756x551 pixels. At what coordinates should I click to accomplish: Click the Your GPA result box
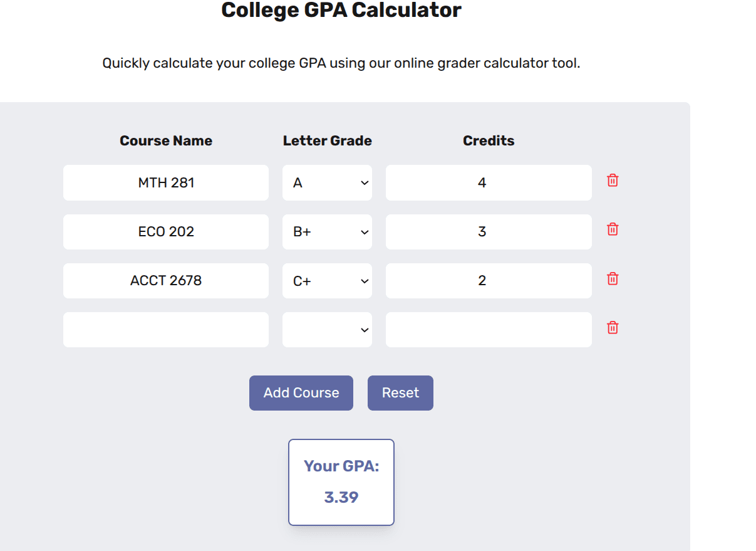(x=341, y=481)
